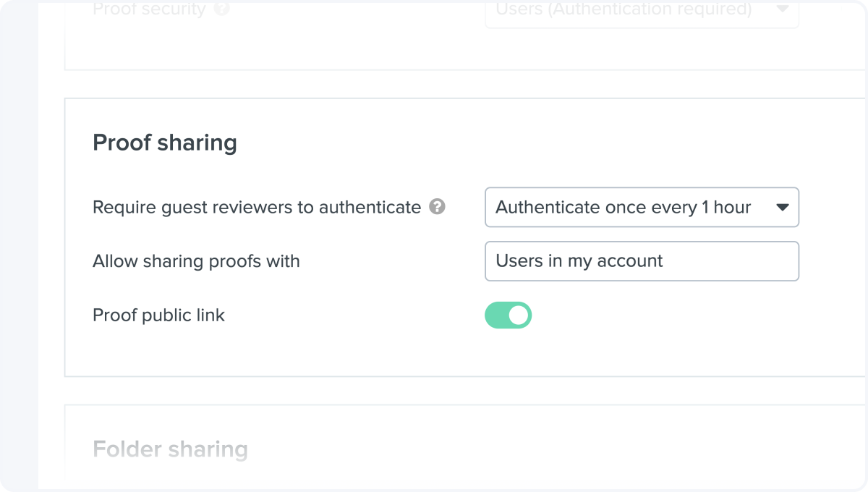Click the "Users in my account" field
The height and width of the screenshot is (492, 868).
tap(641, 261)
